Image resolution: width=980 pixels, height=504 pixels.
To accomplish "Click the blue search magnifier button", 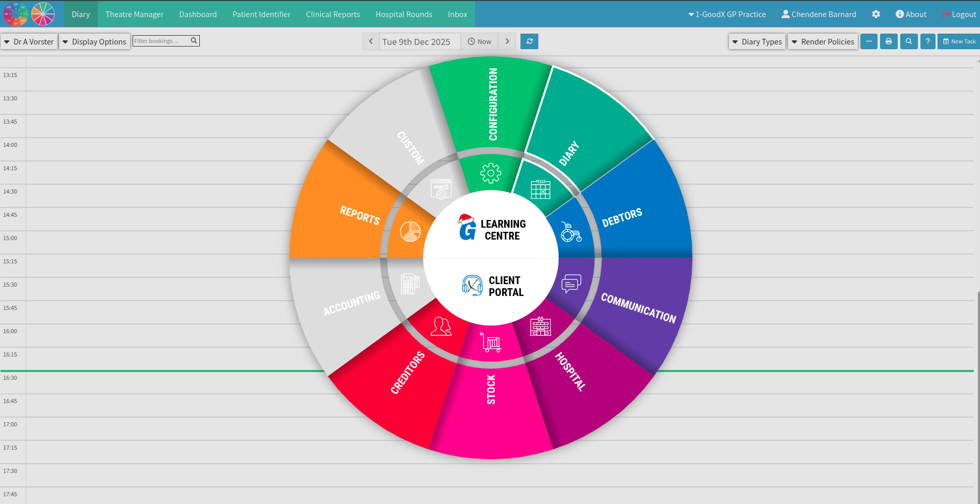I will tap(909, 41).
